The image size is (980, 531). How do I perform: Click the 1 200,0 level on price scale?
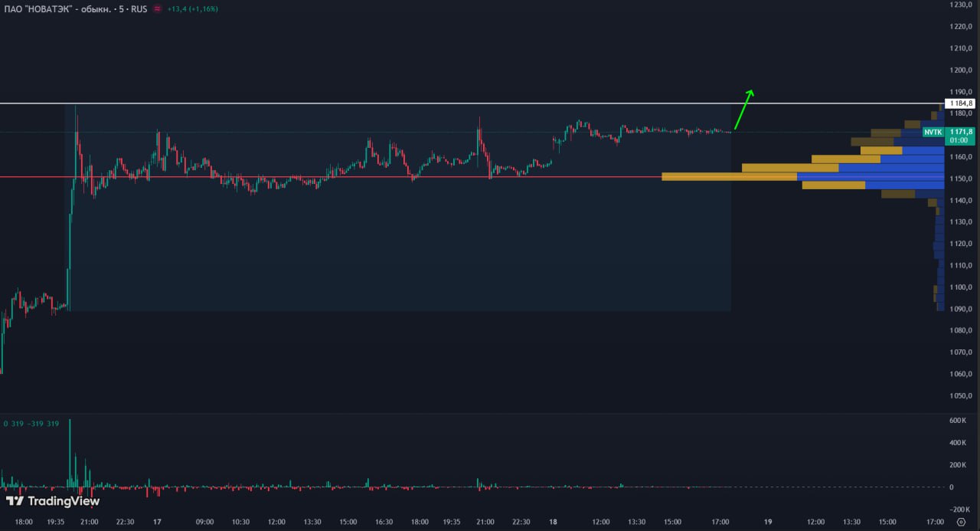point(959,70)
